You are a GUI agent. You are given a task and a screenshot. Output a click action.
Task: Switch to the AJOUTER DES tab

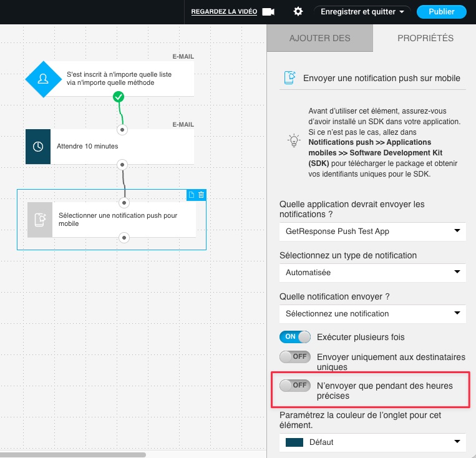click(319, 38)
